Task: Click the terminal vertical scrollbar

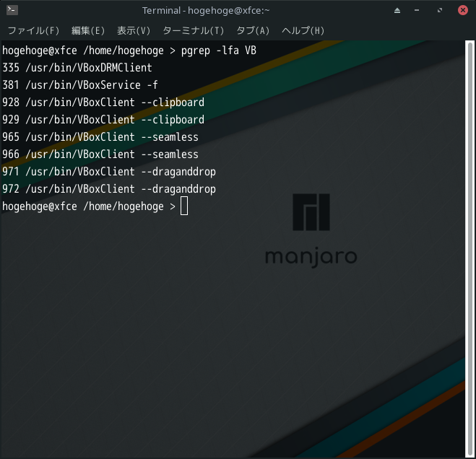Action: (470, 249)
